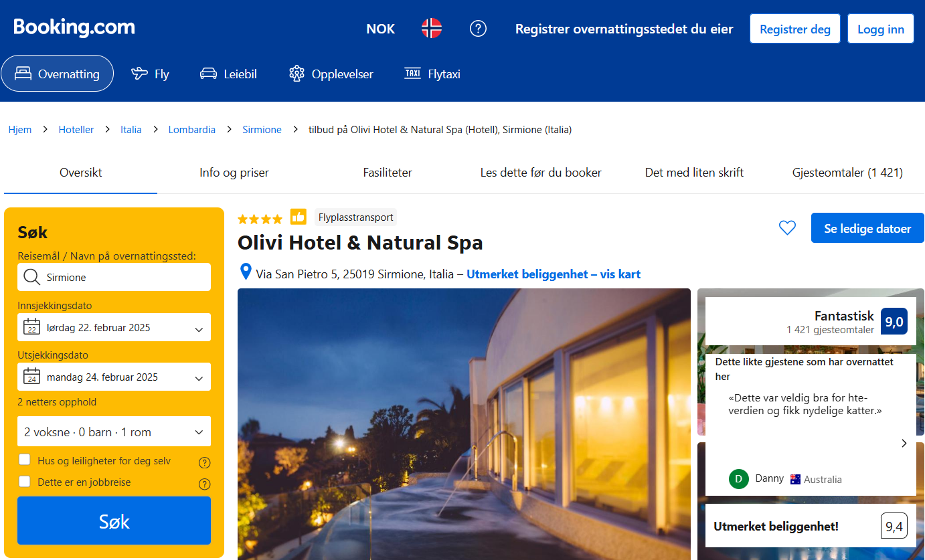
Task: Click the thumbs-up preferred partner badge
Action: point(298,217)
